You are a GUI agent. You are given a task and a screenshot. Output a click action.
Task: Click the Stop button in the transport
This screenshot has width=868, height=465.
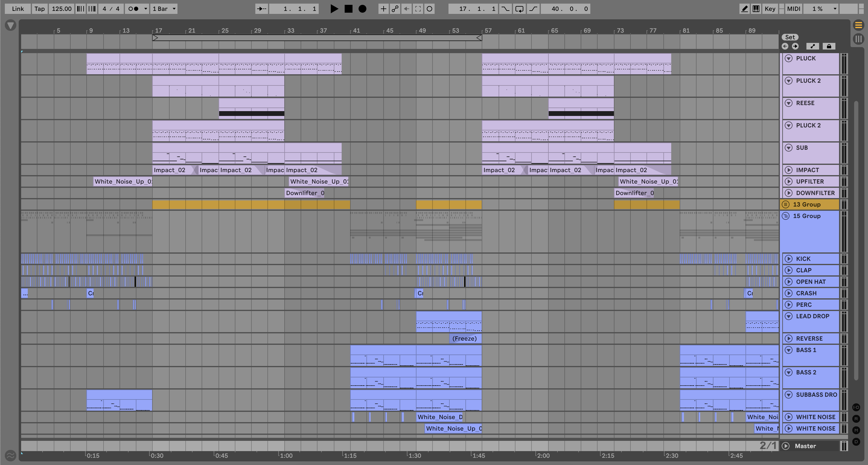348,9
